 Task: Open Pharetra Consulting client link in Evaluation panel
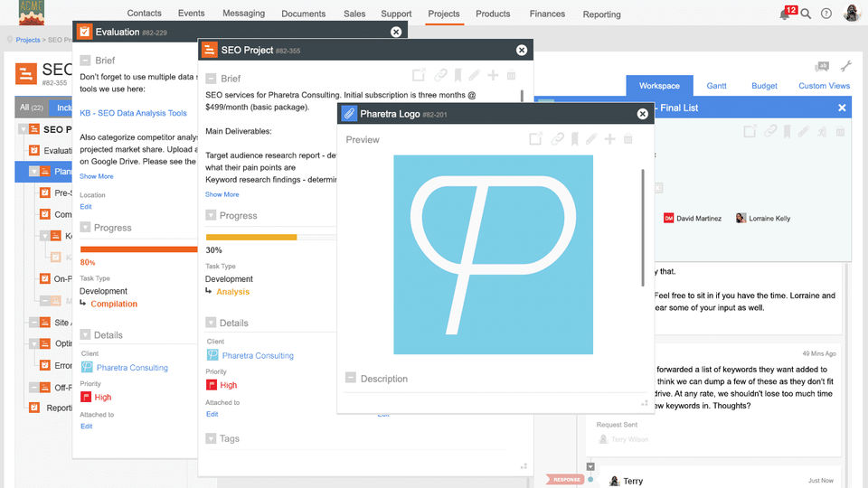[132, 368]
